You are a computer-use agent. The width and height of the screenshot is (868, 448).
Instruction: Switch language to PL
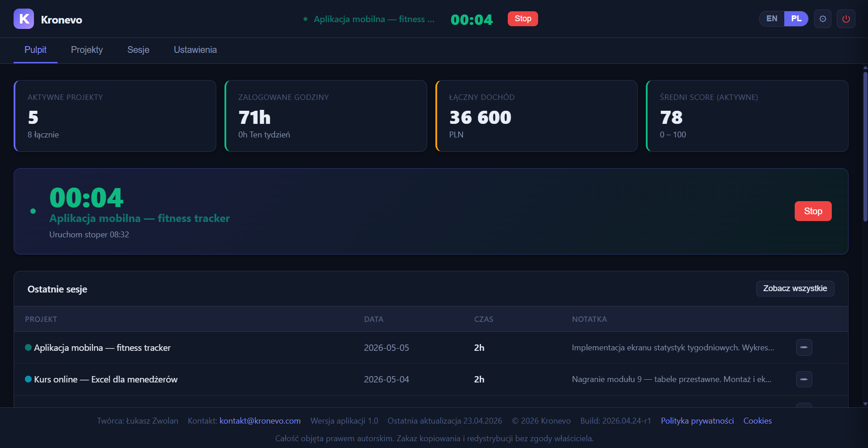(x=796, y=19)
